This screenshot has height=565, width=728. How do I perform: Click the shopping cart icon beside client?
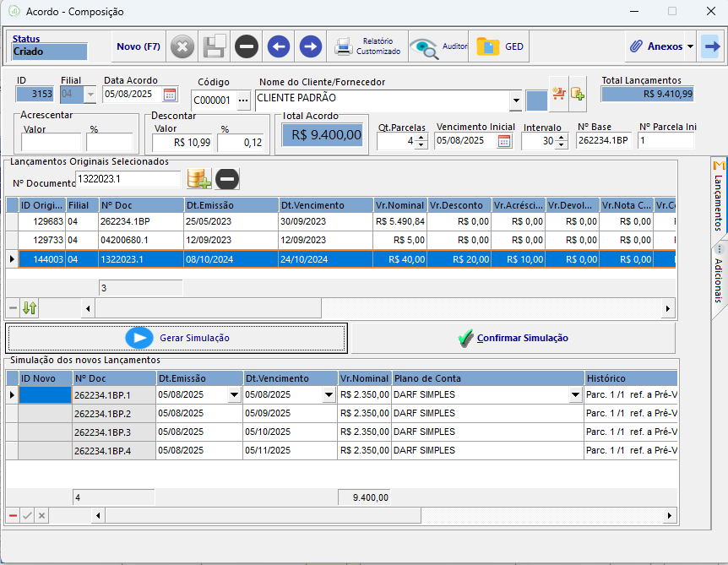[x=559, y=94]
